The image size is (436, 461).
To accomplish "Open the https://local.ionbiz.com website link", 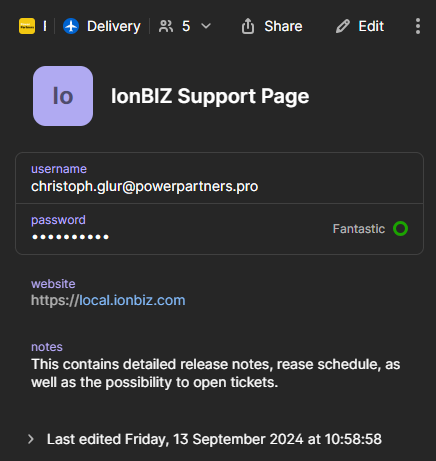I will pyautogui.click(x=108, y=300).
